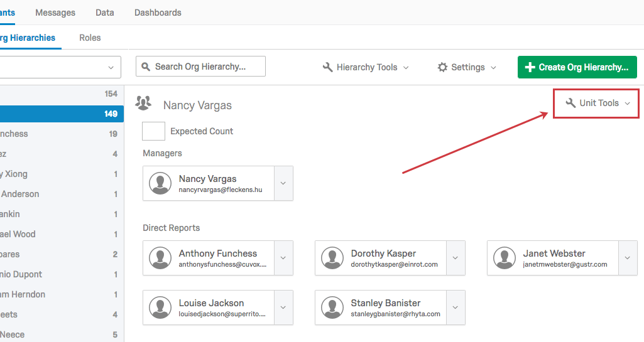
Task: Switch to the Messages tab
Action: click(x=55, y=13)
